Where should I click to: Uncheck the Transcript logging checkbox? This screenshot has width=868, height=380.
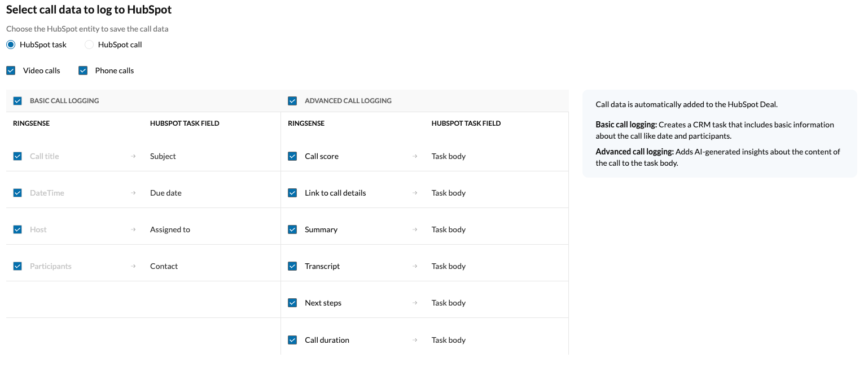coord(292,266)
